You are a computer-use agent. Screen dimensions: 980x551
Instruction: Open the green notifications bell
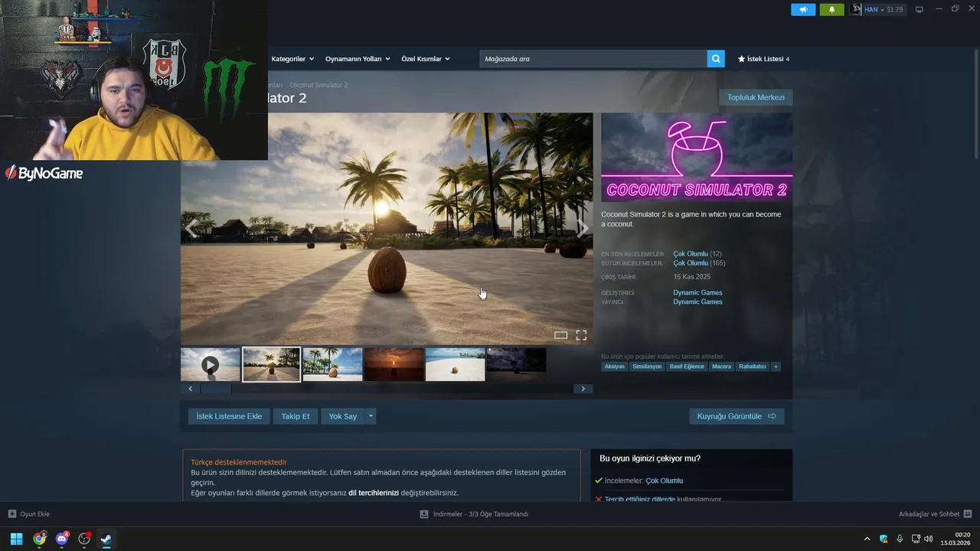pos(831,9)
